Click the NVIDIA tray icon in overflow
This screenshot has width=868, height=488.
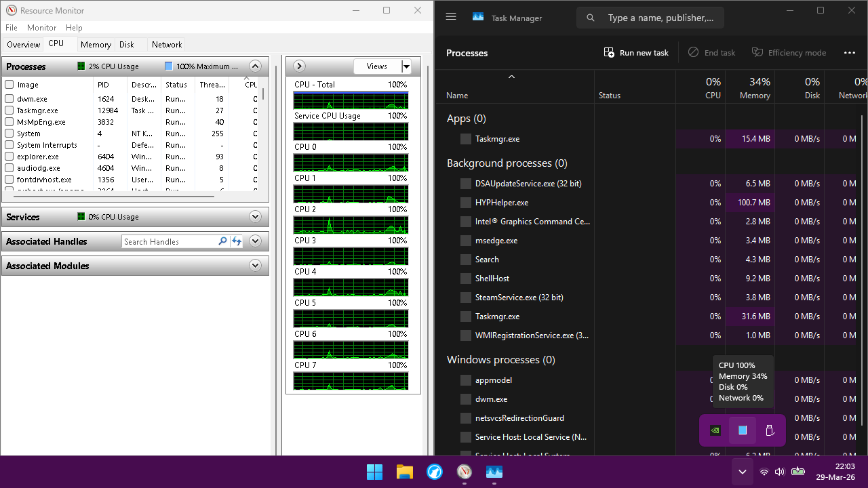pyautogui.click(x=715, y=430)
